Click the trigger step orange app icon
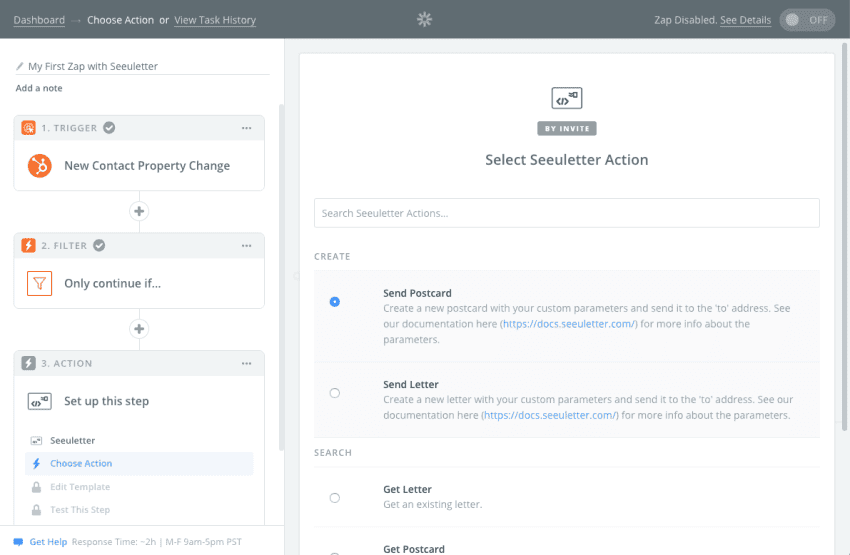 (x=28, y=128)
